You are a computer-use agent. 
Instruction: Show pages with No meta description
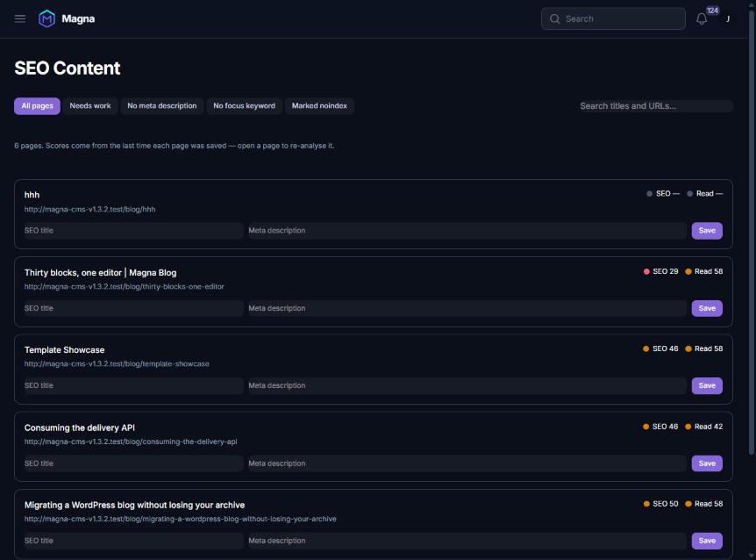pyautogui.click(x=162, y=106)
